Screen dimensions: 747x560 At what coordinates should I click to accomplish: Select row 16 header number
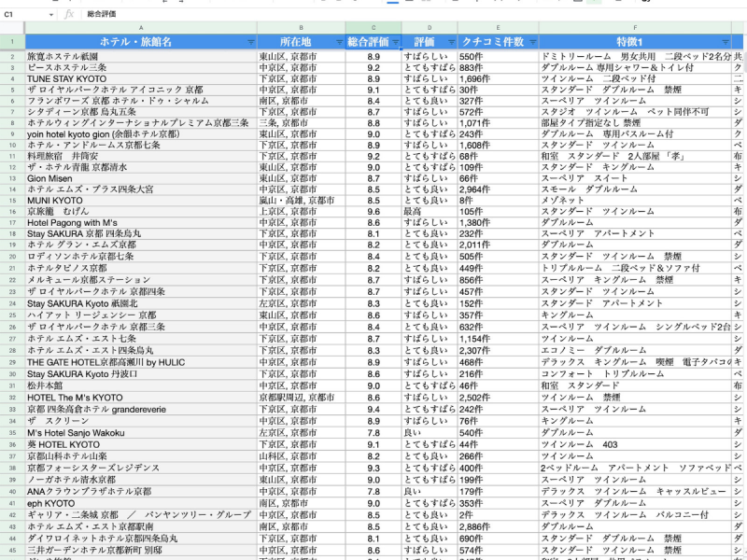[x=12, y=212]
